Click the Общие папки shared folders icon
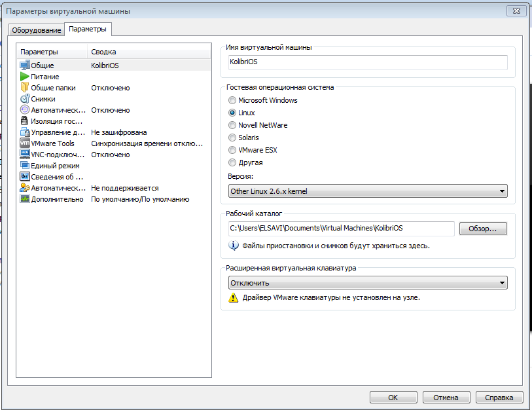Screen dimensions: 532x410 click(25, 88)
